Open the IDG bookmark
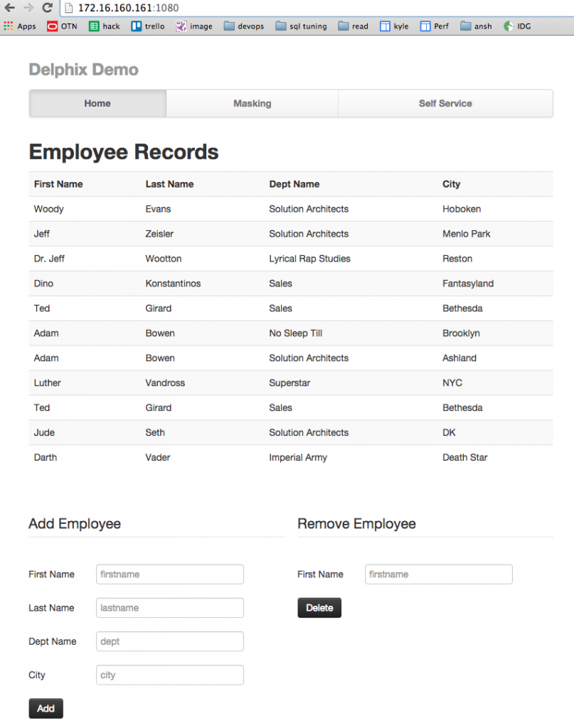Screen dimensions: 574x728 point(517,26)
